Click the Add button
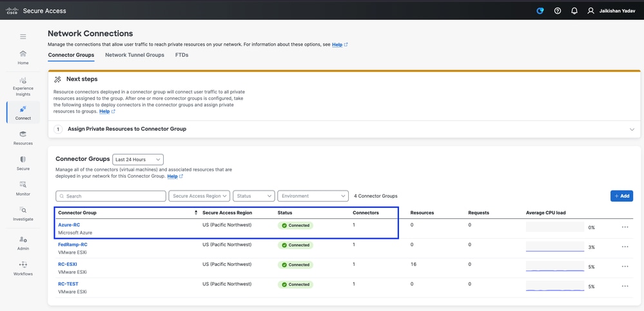Image resolution: width=644 pixels, height=311 pixels. [x=621, y=196]
